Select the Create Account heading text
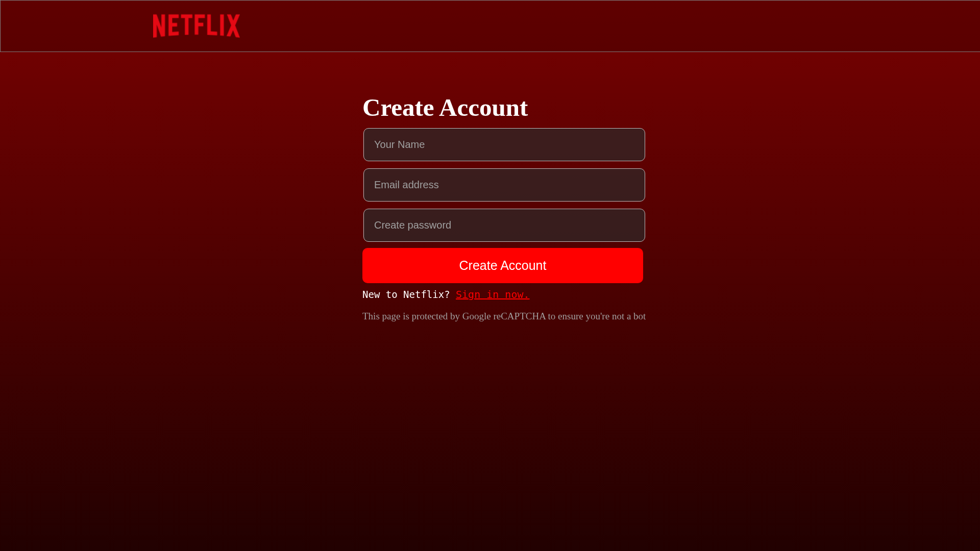The image size is (980, 551). pos(445,108)
